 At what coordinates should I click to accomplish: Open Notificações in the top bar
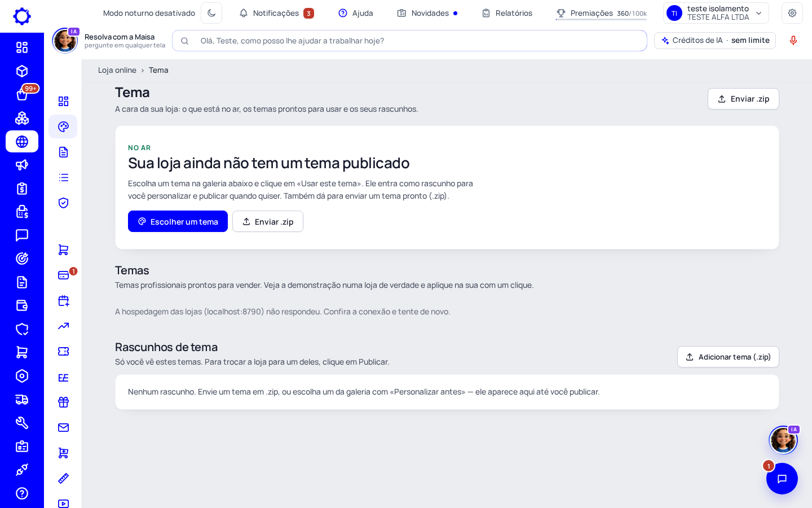[x=276, y=13]
